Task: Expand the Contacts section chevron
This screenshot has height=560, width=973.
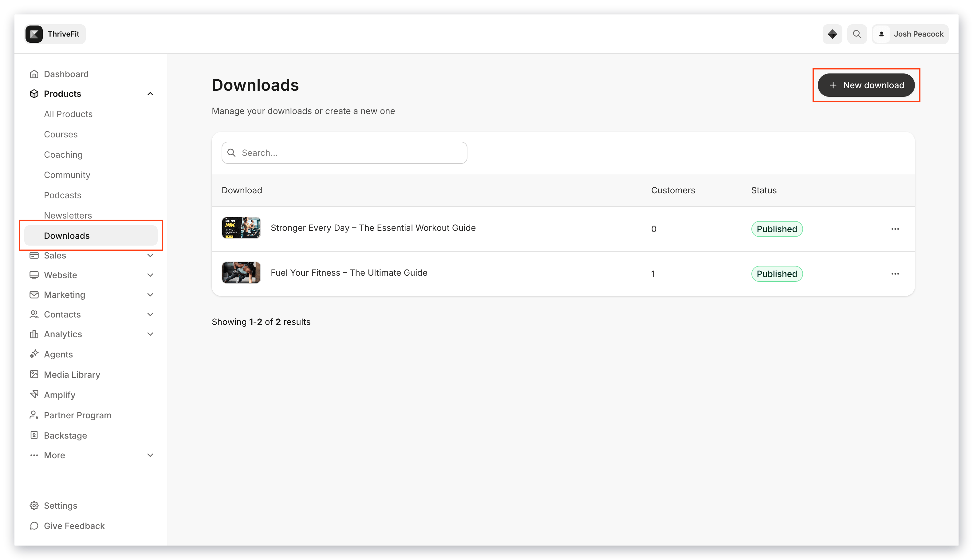Action: point(150,314)
